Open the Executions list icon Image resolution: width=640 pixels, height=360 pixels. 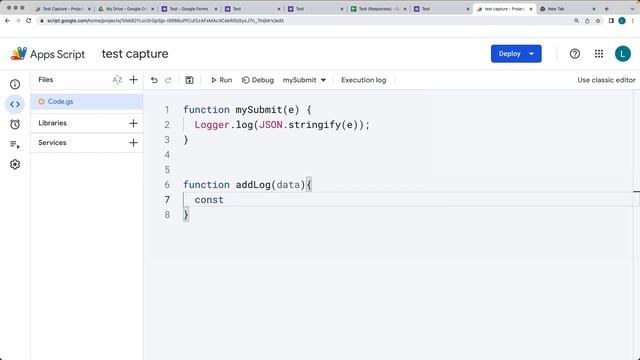click(15, 144)
